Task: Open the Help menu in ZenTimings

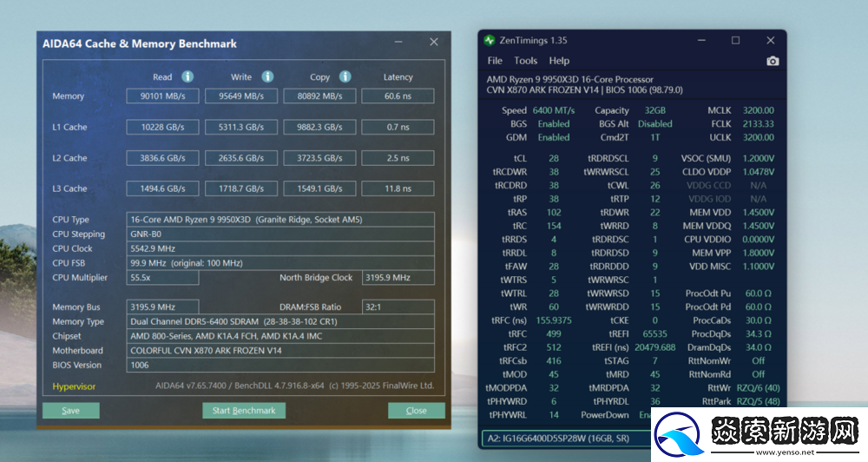Action: (x=559, y=61)
